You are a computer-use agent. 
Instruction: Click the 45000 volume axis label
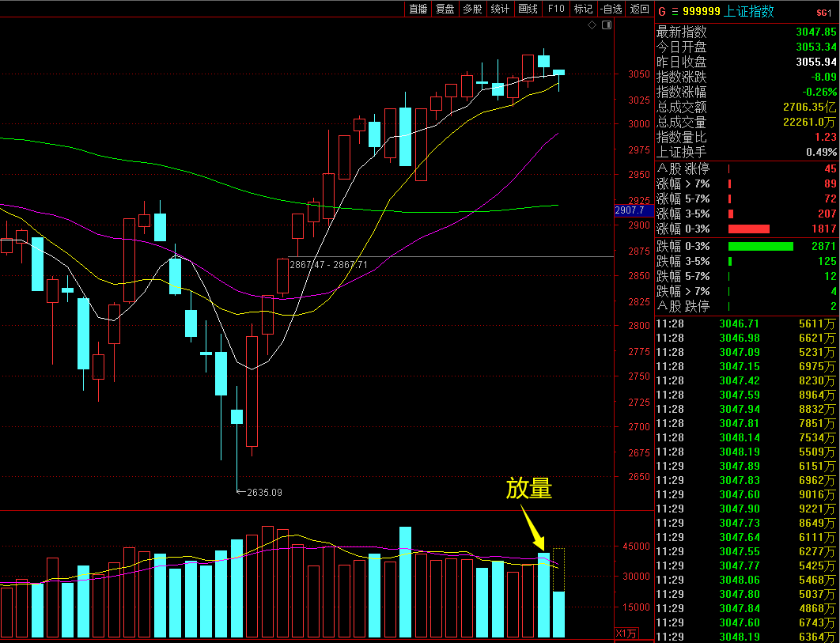(x=638, y=547)
